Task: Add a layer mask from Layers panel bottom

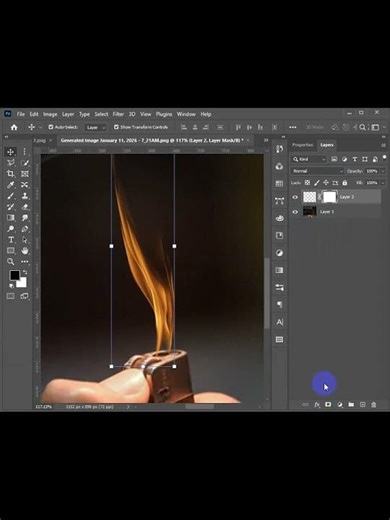Action: click(x=328, y=405)
